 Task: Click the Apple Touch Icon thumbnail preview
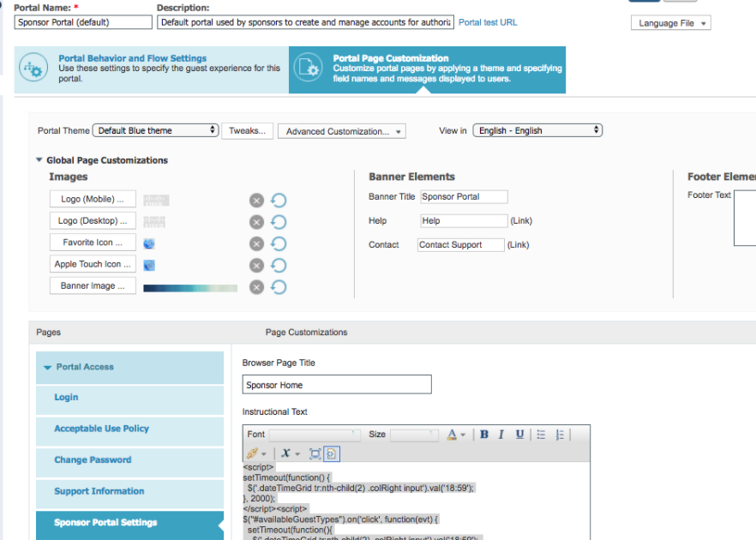click(149, 265)
